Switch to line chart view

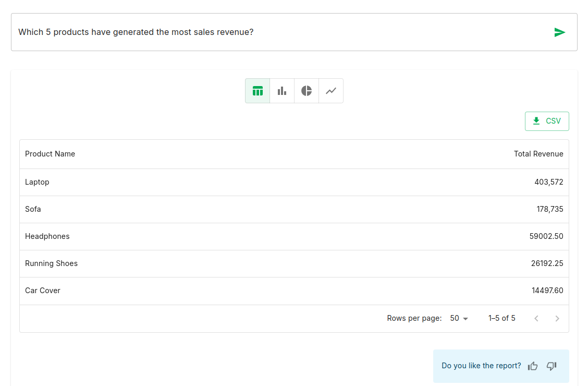[x=330, y=91]
